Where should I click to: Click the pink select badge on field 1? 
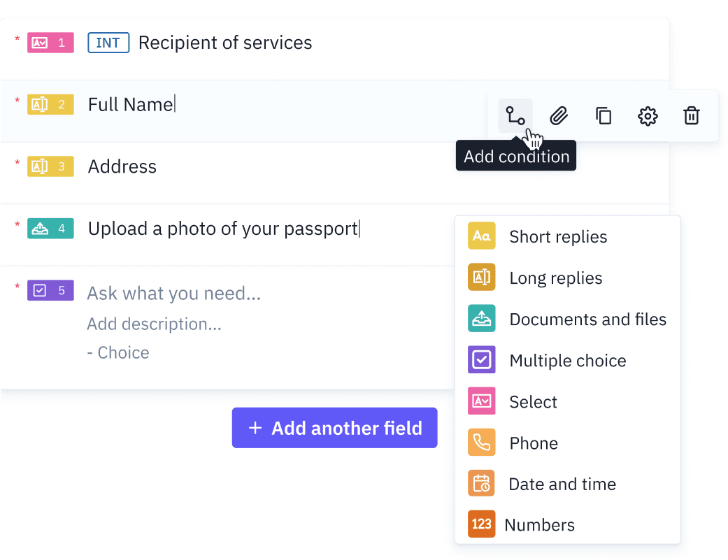click(x=50, y=43)
